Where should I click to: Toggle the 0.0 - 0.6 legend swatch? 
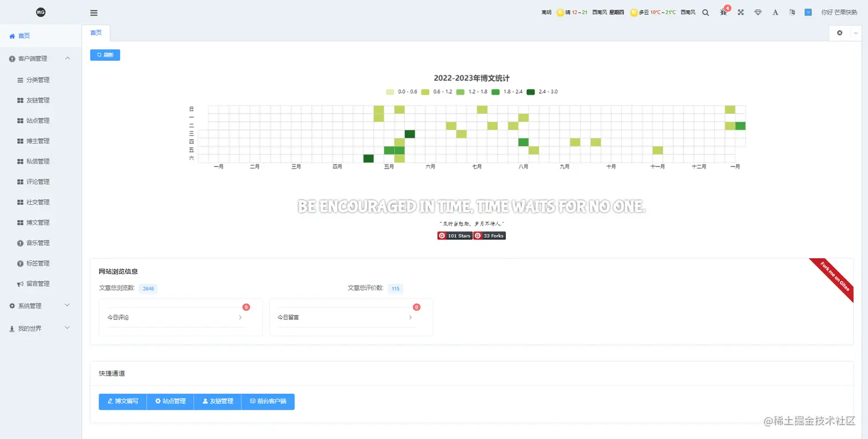[x=390, y=92]
